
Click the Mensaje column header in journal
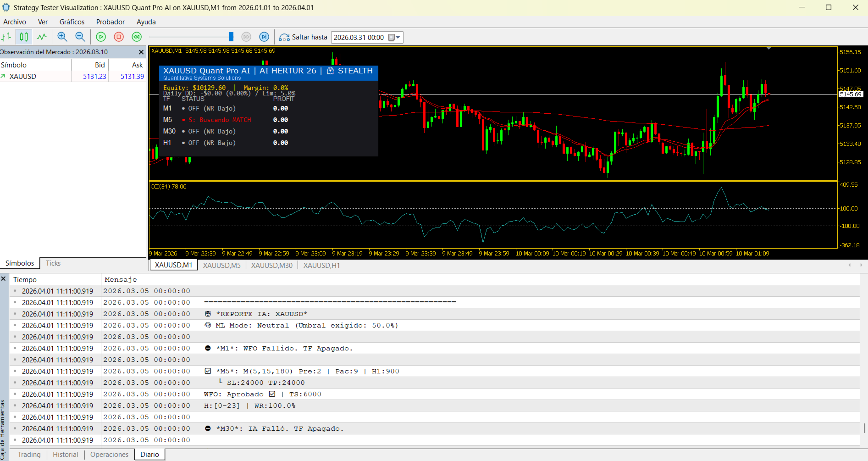480,279
